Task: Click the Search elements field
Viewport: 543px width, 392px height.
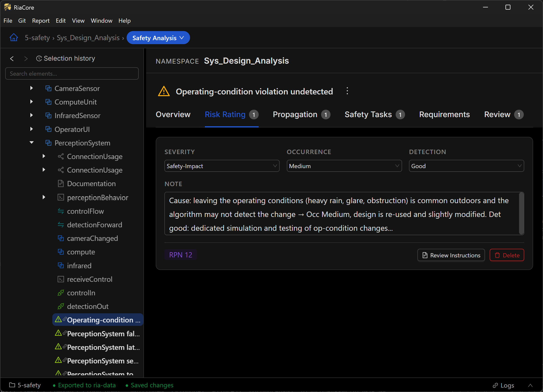Action: tap(72, 73)
